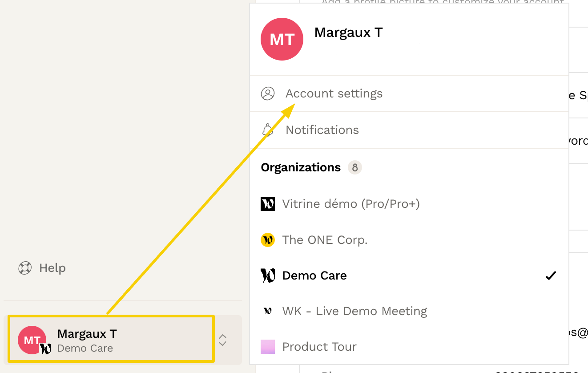Click the pink Product Tour square icon
Image resolution: width=588 pixels, height=373 pixels.
pos(268,347)
